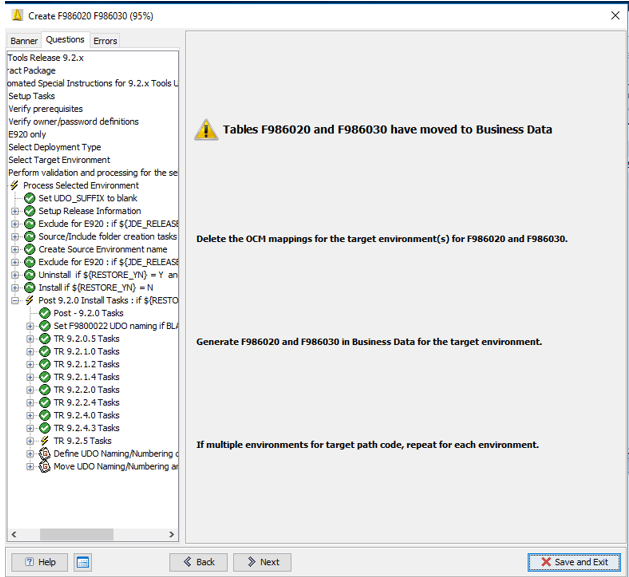Image resolution: width=629 pixels, height=577 pixels.
Task: Click the status icon of the Uninstall task
Action: pos(30,275)
